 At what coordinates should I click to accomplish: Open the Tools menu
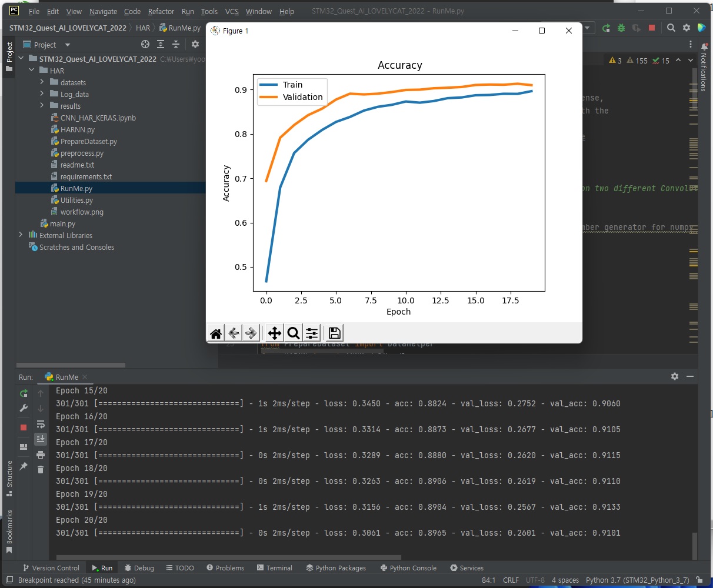(209, 11)
